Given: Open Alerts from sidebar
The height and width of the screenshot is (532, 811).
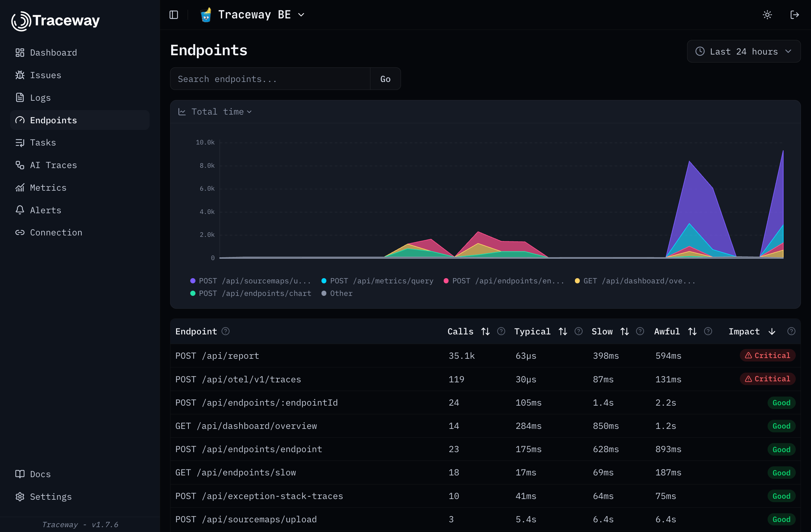Looking at the screenshot, I should tap(80, 210).
